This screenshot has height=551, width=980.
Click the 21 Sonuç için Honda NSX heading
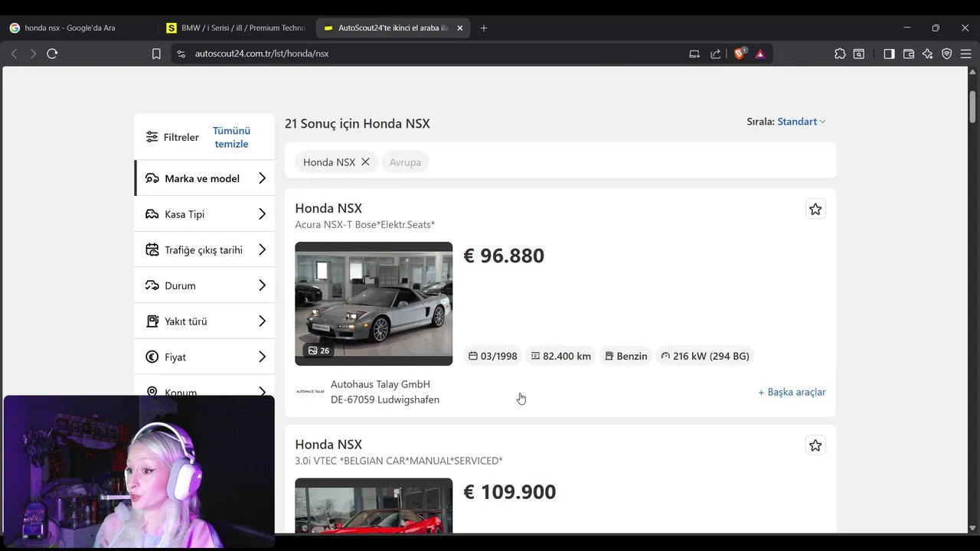click(x=358, y=124)
